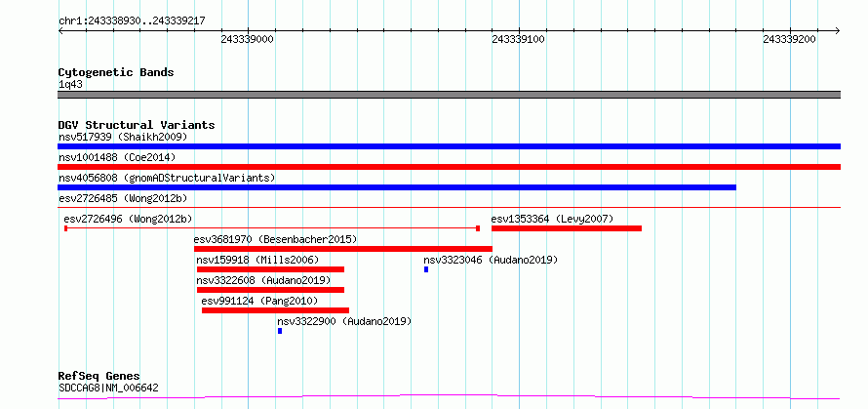Click the ruler's right arrowhead

838,30
